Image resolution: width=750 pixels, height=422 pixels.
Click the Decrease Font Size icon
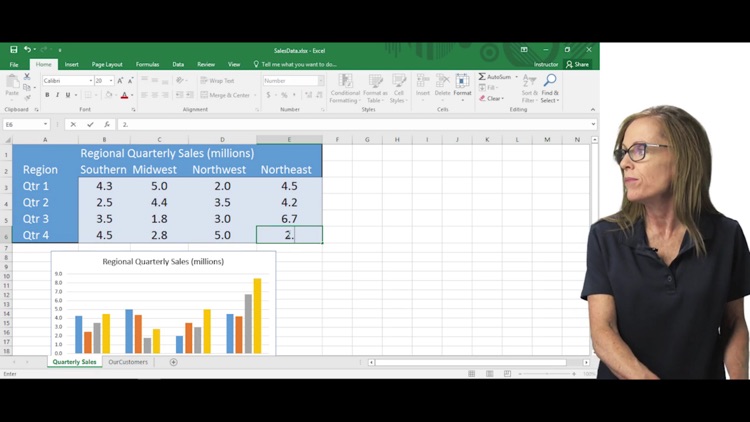pyautogui.click(x=130, y=81)
